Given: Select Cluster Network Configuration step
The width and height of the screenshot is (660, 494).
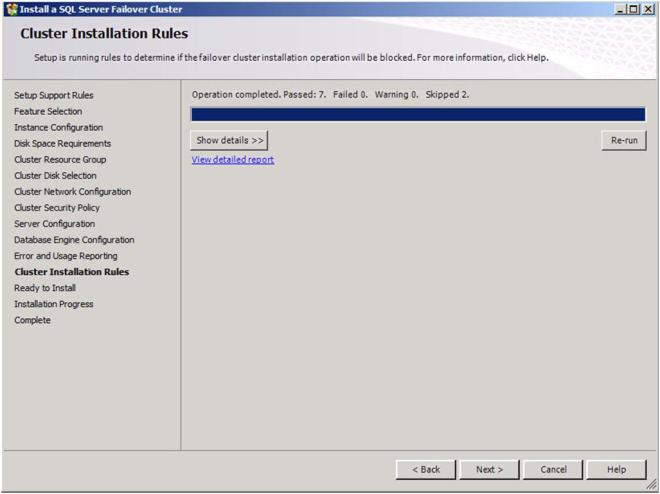Looking at the screenshot, I should (x=72, y=192).
